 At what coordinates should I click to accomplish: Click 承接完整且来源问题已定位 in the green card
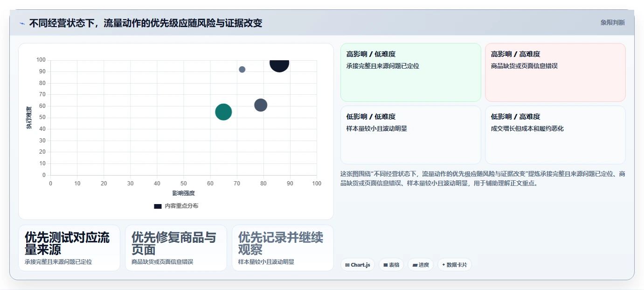tap(383, 66)
